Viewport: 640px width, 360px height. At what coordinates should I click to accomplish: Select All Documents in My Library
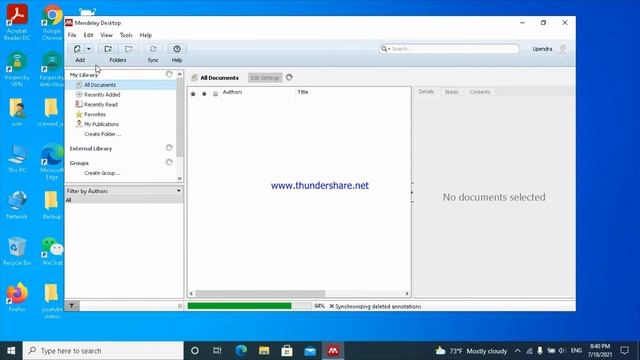click(100, 85)
